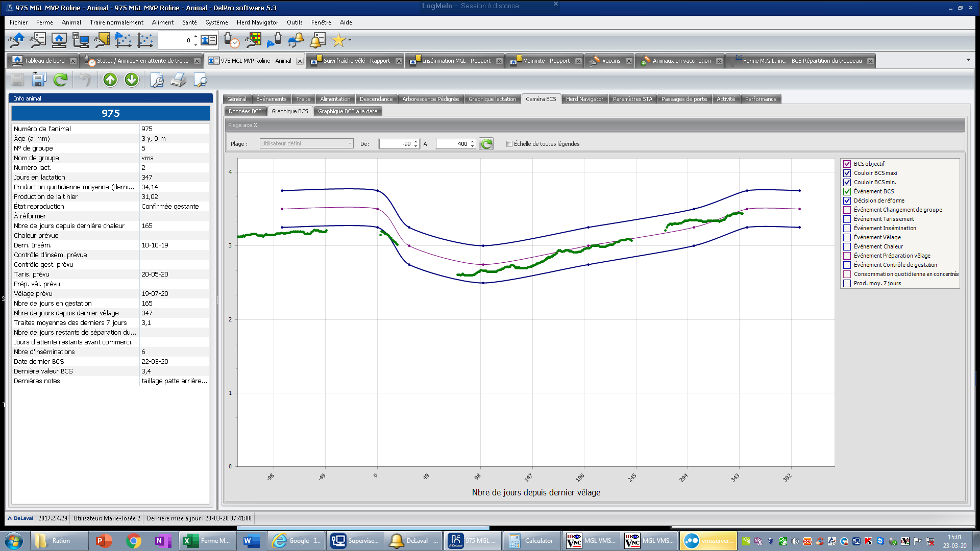Open the colored grid report icon
The height and width of the screenshot is (551, 980).
coord(253,40)
